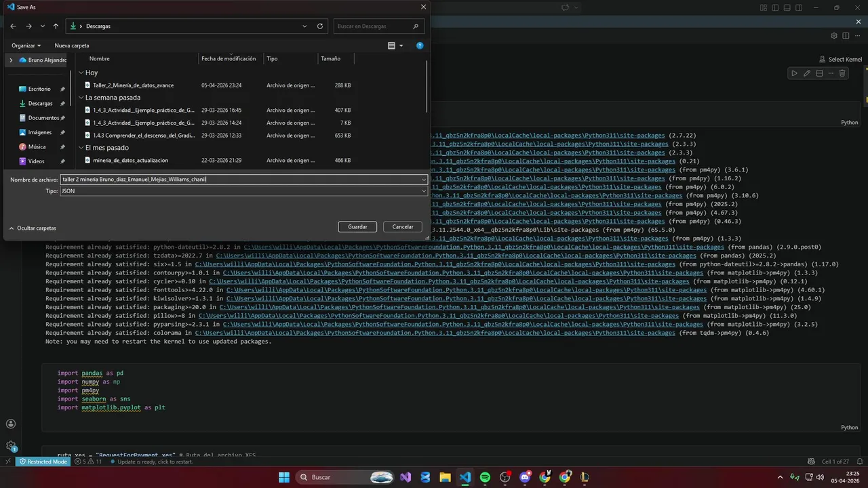Collapse the Hoy group
This screenshot has height=488, width=868.
point(81,73)
